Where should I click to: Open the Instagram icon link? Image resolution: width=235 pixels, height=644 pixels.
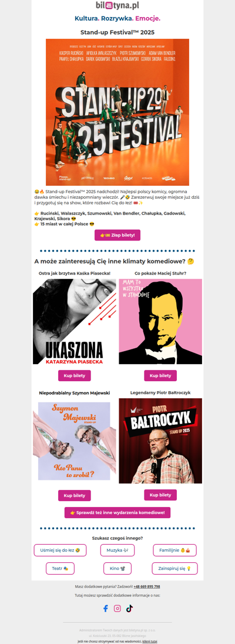117,608
